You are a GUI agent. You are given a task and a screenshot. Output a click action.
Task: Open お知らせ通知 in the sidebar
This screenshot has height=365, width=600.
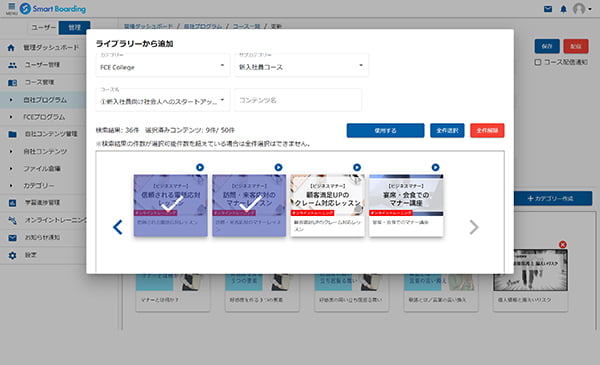pos(43,238)
